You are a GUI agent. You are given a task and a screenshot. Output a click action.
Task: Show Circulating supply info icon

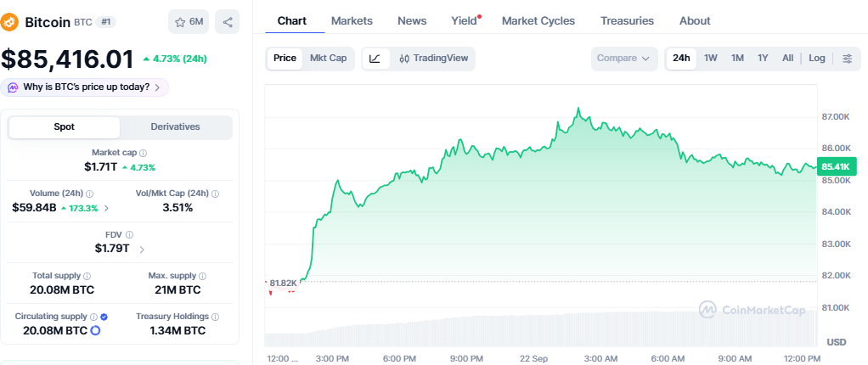coord(93,317)
